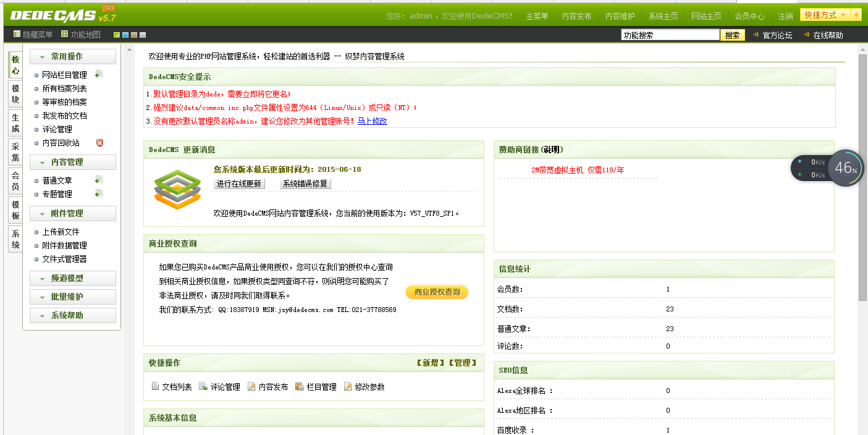Screen dimensions: 868x435
Task: Click the 搜索 button
Action: tap(733, 35)
